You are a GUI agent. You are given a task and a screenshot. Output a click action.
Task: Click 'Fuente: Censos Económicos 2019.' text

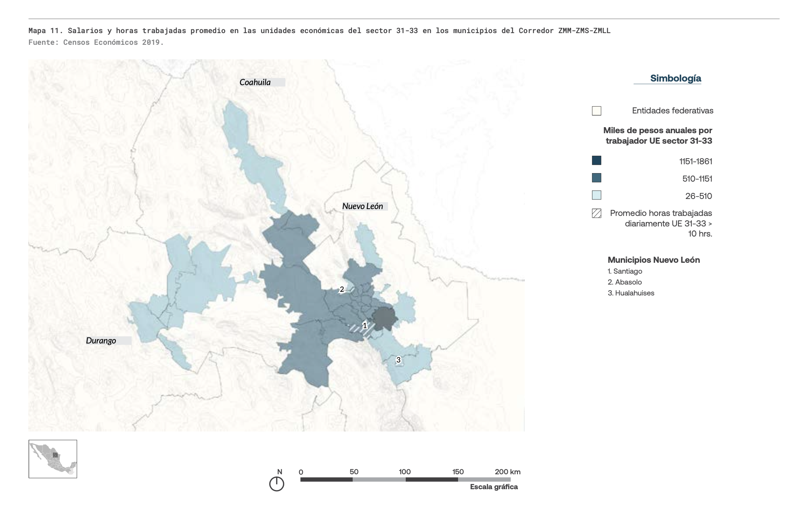pyautogui.click(x=96, y=42)
